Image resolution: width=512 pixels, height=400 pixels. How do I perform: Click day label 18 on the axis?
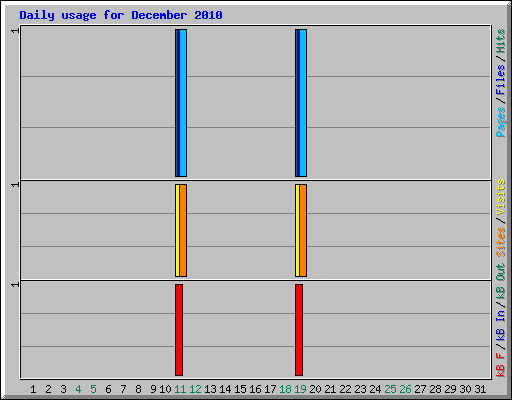click(x=285, y=389)
